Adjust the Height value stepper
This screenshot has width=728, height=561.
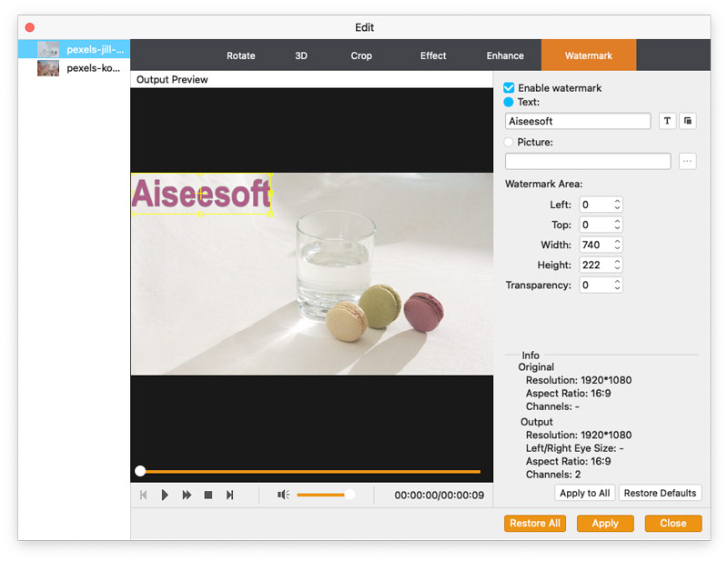point(617,265)
